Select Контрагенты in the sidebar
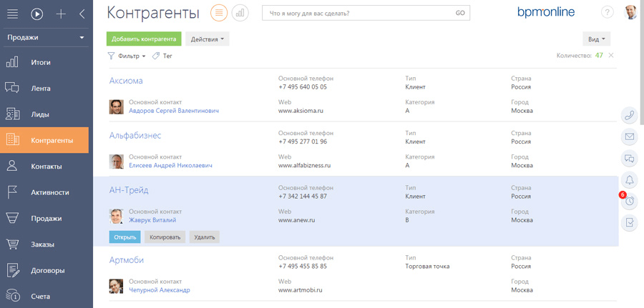 [44, 140]
